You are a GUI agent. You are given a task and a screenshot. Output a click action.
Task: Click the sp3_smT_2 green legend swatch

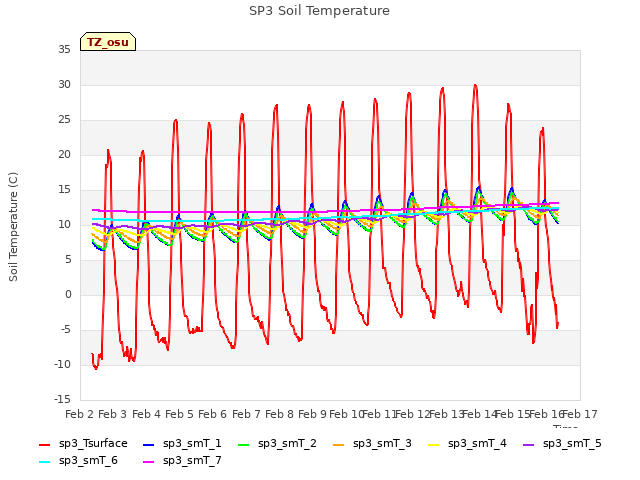[x=244, y=444]
